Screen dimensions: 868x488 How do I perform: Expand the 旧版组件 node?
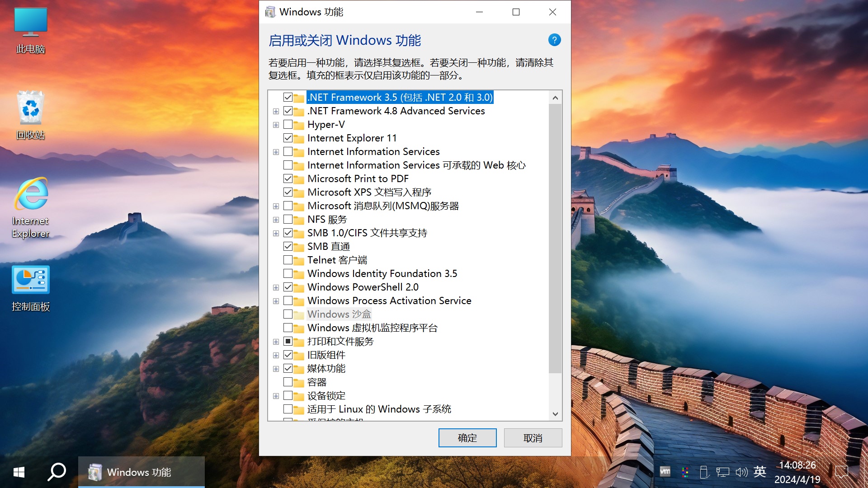coord(276,355)
